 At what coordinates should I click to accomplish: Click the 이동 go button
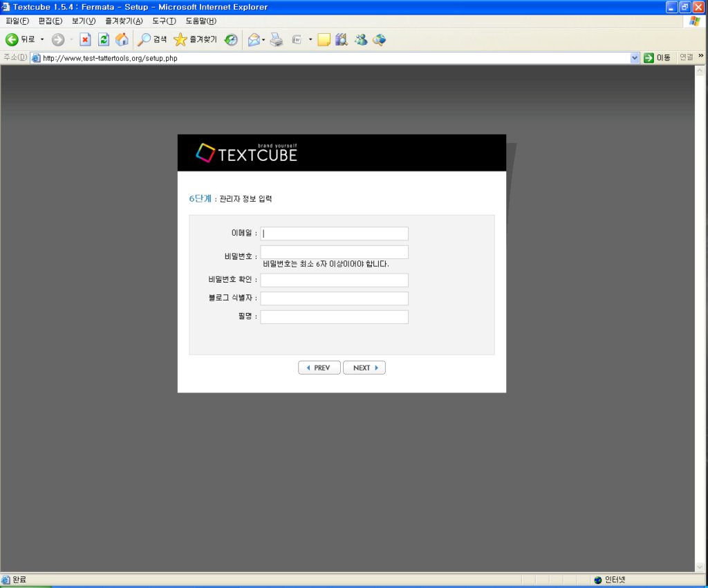pos(657,58)
